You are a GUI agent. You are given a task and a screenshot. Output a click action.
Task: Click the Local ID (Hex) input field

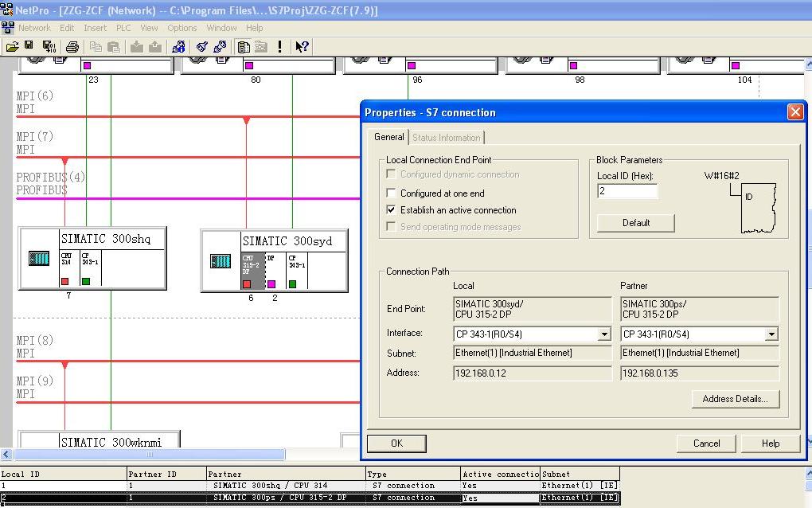point(627,191)
